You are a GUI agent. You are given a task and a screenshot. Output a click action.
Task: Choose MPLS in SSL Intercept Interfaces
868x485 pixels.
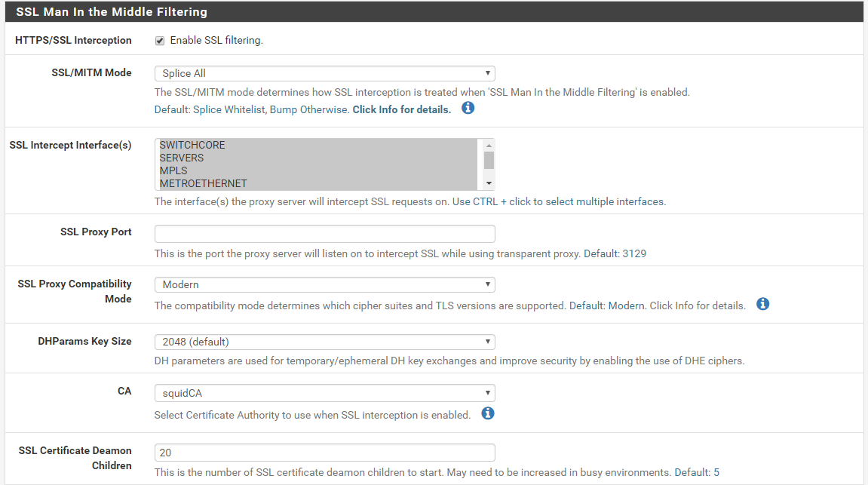173,170
